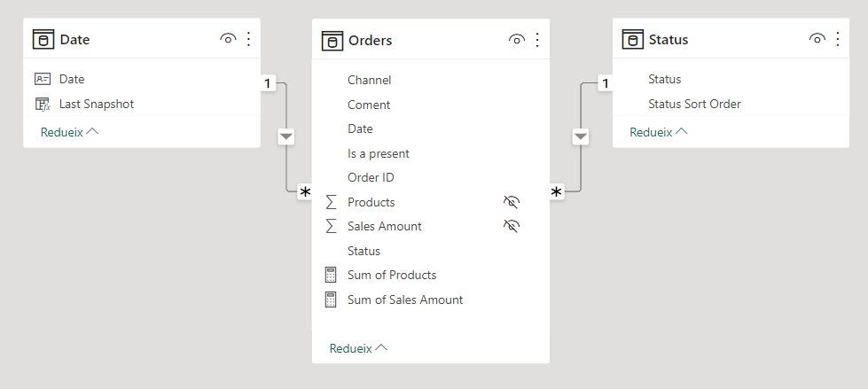Click the Last Snapshot calculated column icon
Image resolution: width=868 pixels, height=389 pixels.
43,104
